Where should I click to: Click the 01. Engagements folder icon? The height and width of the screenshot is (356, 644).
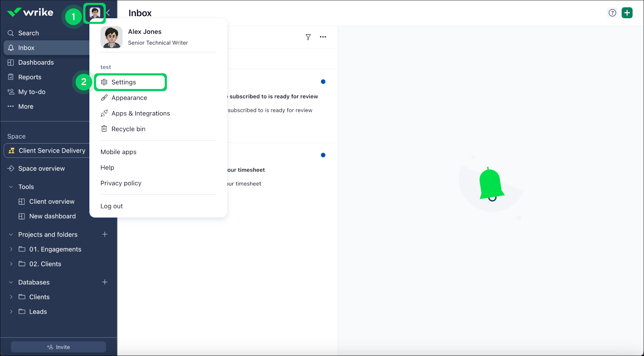point(22,249)
